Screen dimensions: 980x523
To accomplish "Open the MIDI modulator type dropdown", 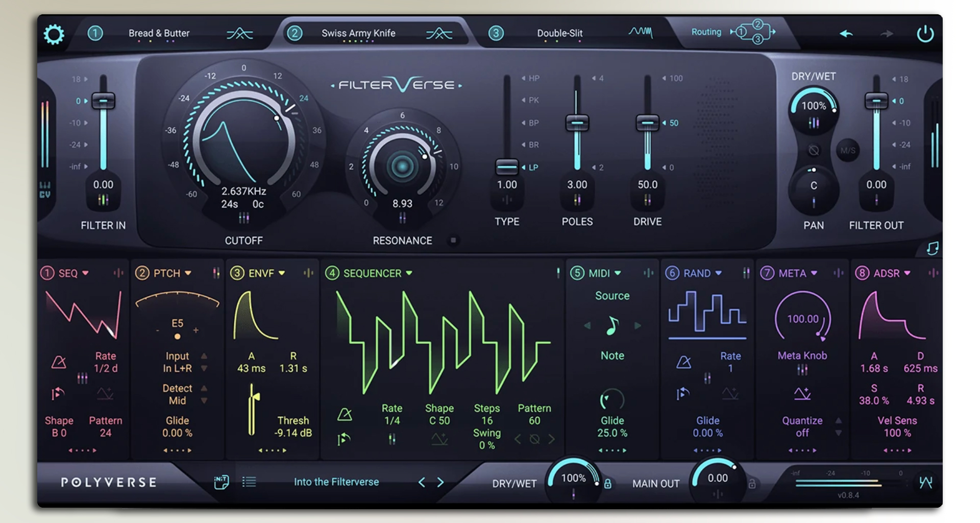I will [x=618, y=273].
